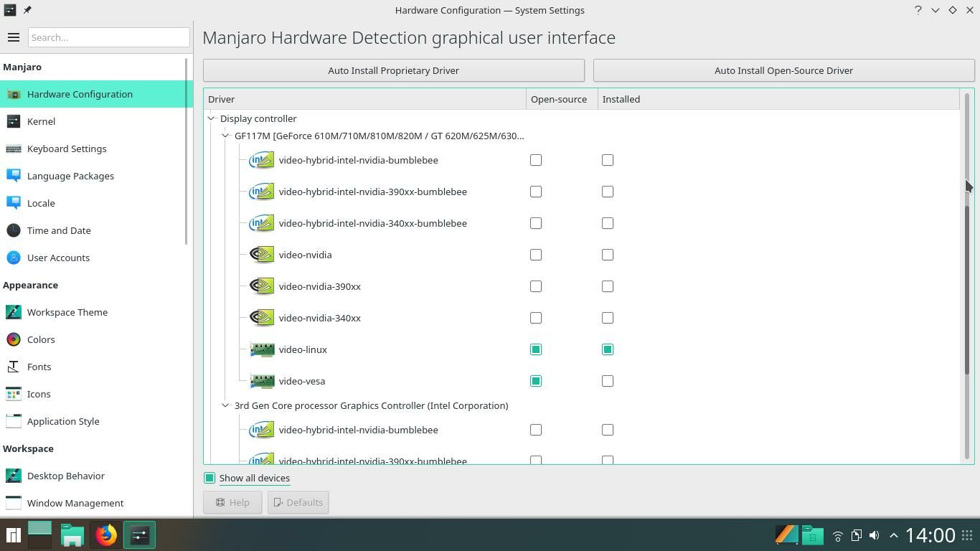Open the application launcher in the taskbar

tap(13, 535)
